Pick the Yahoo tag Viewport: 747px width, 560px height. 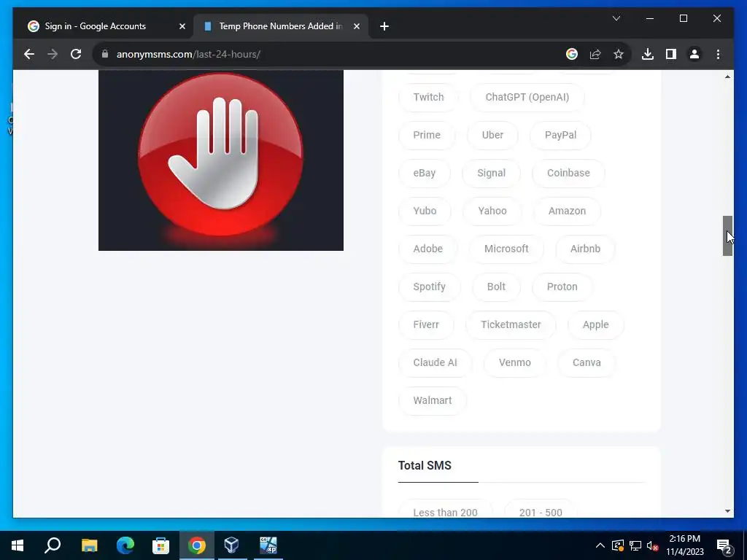click(x=492, y=211)
